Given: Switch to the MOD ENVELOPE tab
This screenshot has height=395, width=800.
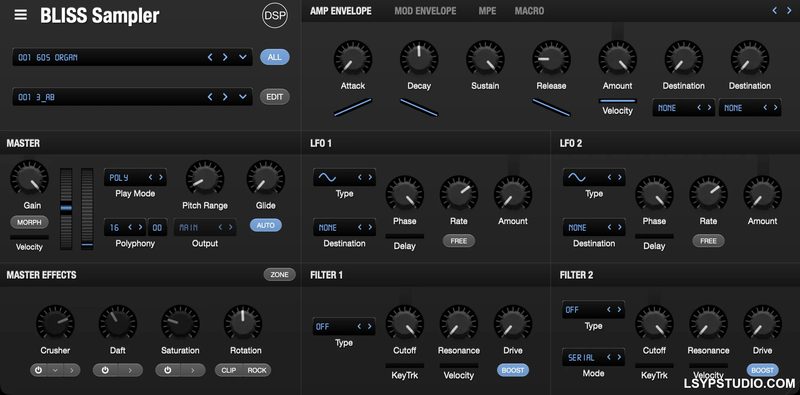Looking at the screenshot, I should 426,11.
